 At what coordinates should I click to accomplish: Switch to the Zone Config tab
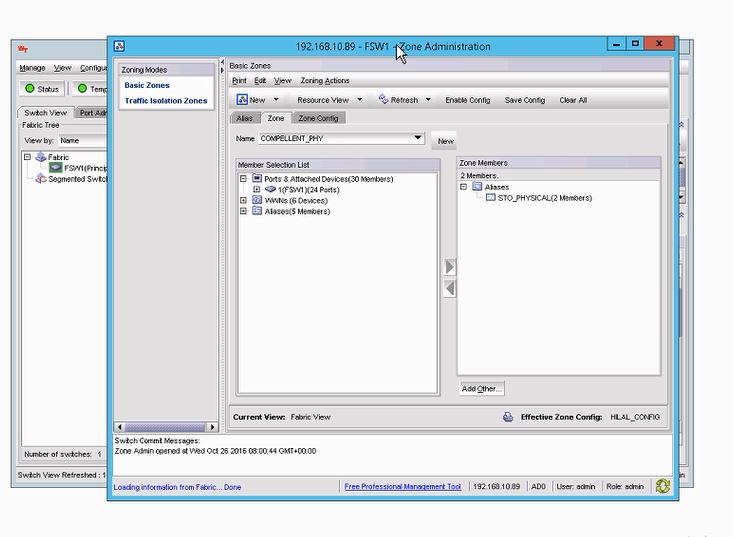[x=318, y=118]
